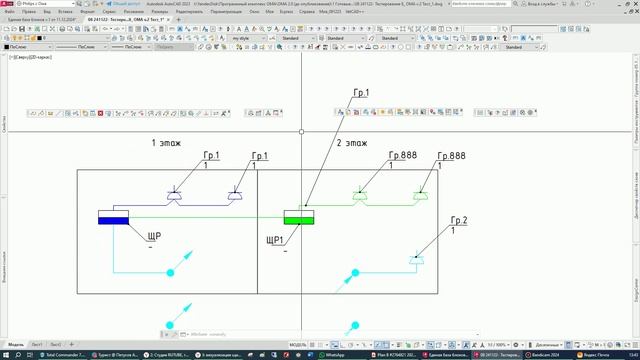Click the command line customize wrench icon
The height and width of the screenshot is (360, 640).
[174, 334]
